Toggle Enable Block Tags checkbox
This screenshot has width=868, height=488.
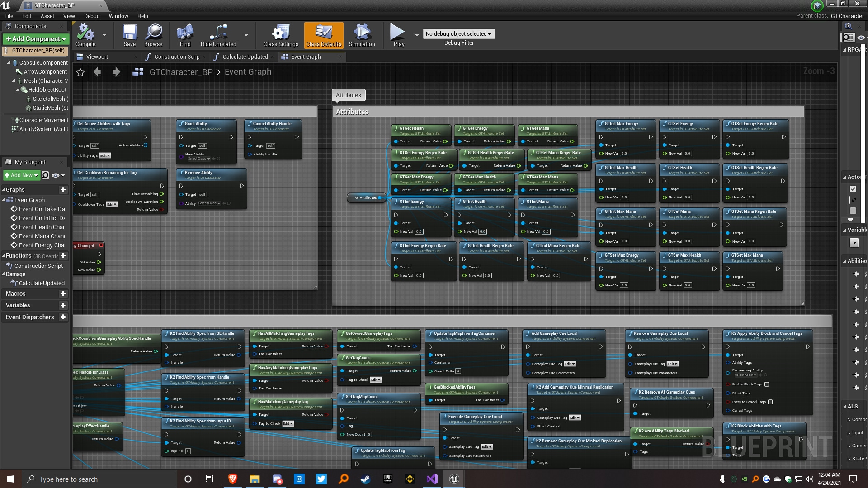coord(767,385)
